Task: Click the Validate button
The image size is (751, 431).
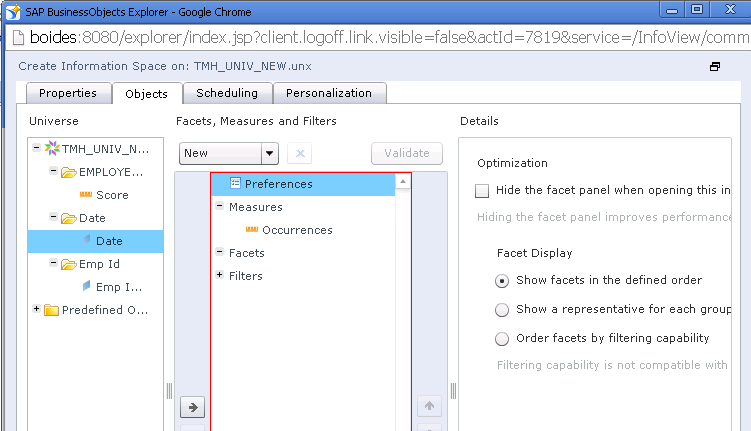Action: (x=407, y=153)
